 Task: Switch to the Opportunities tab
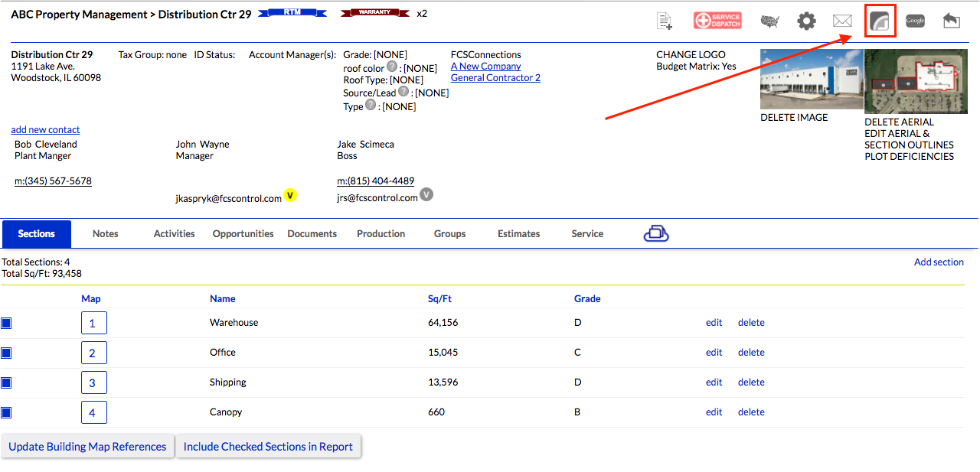(243, 234)
